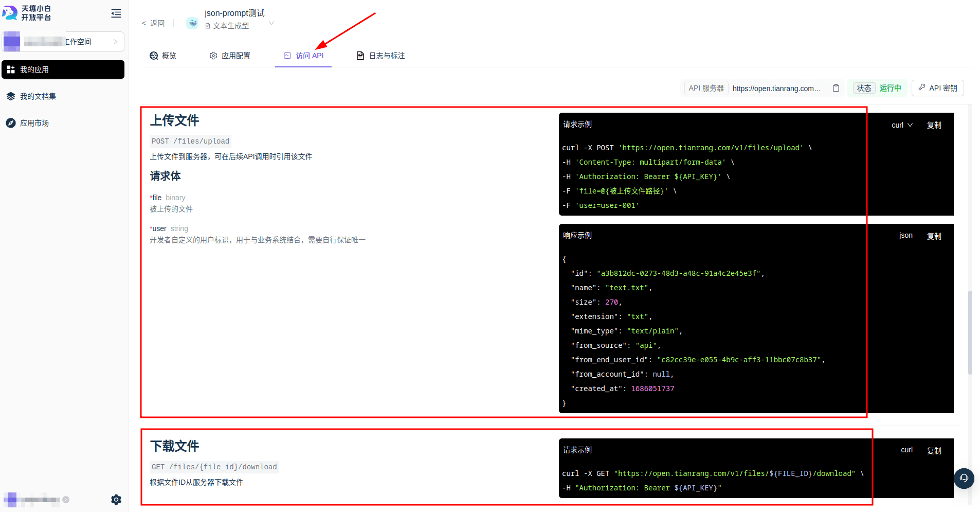980x512 pixels.
Task: Click the 'user=user-001' curl line
Action: pos(601,205)
